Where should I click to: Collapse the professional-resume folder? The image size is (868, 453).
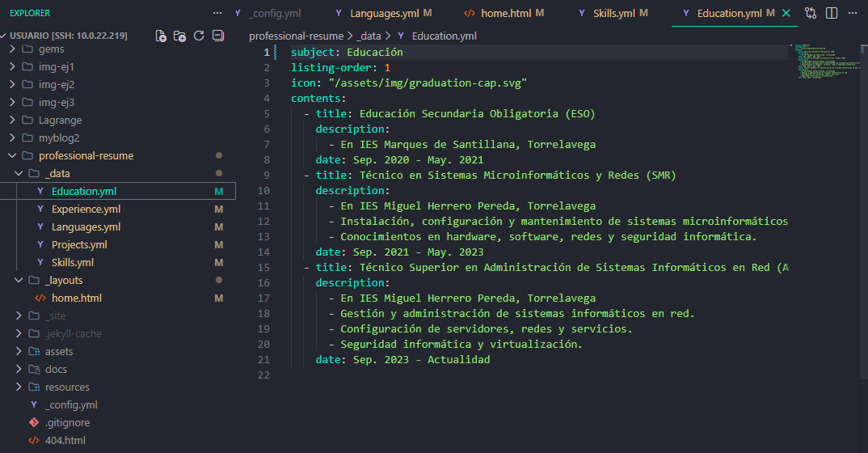pos(13,155)
